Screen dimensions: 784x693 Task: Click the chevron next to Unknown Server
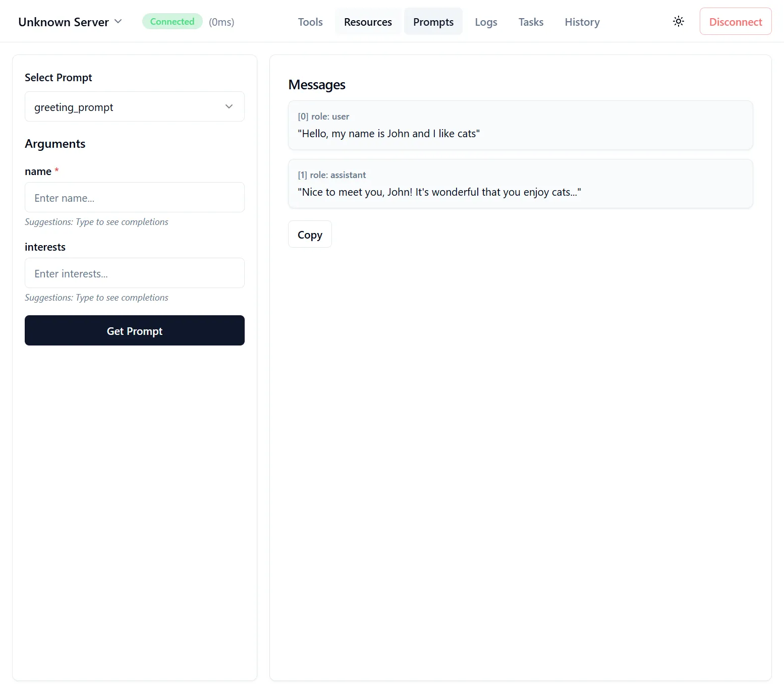(x=118, y=21)
